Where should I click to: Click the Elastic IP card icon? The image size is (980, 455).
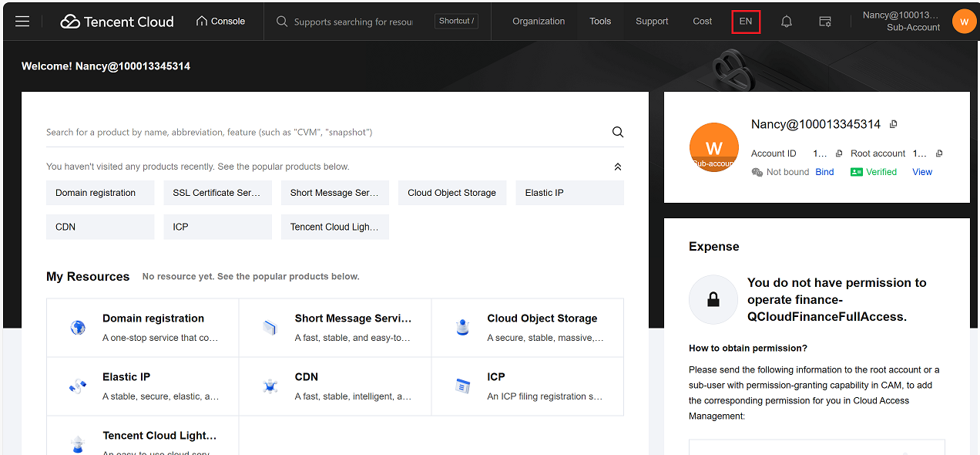click(78, 386)
